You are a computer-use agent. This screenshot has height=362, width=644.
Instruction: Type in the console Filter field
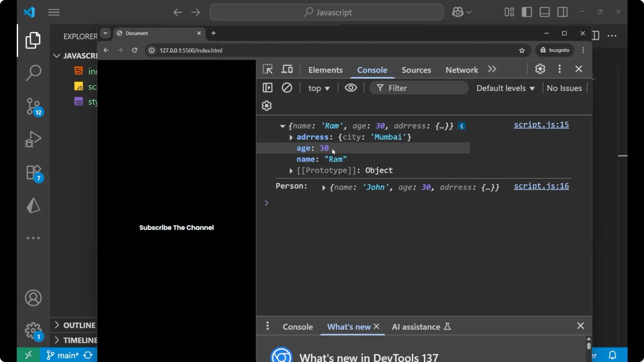pos(419,88)
